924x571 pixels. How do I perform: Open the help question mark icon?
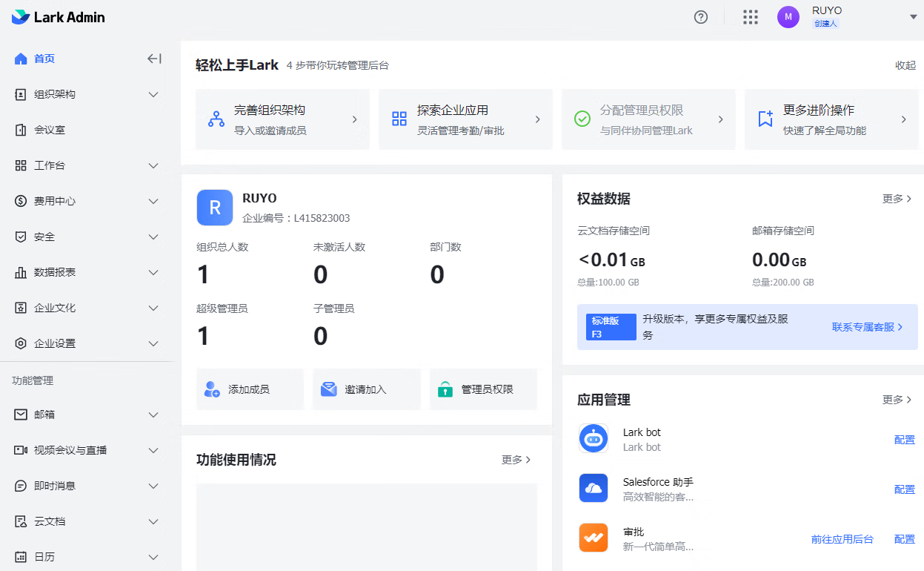pos(701,17)
